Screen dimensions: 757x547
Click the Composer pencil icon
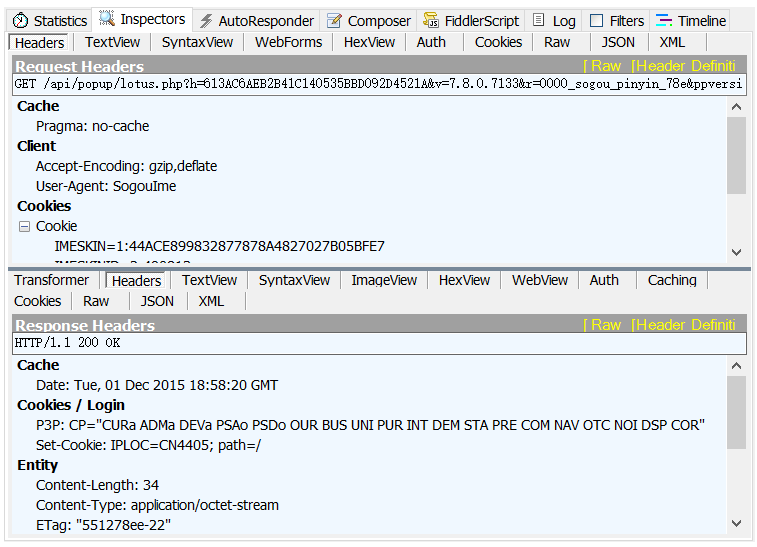pos(335,21)
